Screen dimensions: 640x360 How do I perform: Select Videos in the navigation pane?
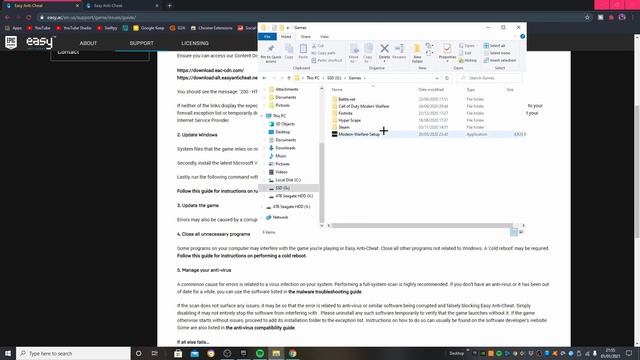pos(281,172)
